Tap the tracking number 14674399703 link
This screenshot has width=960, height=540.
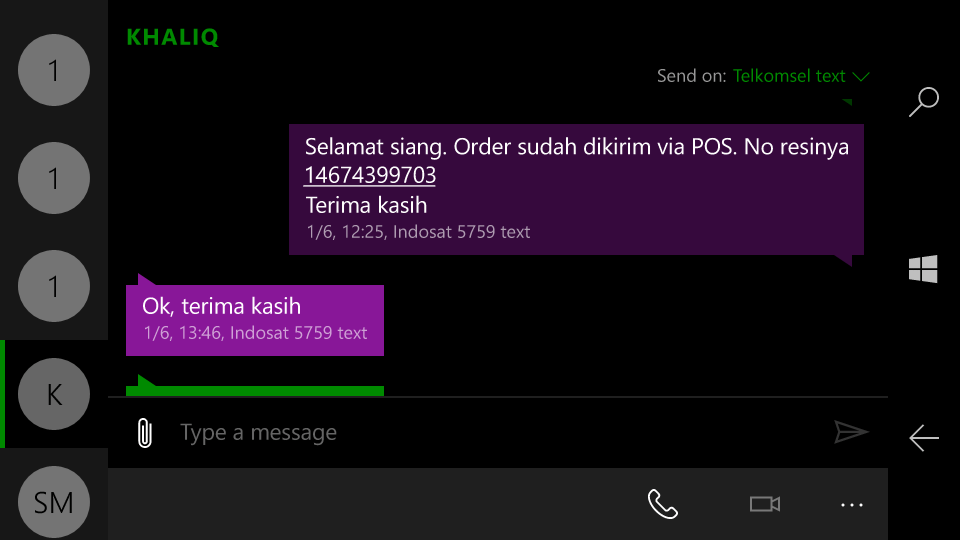click(370, 176)
